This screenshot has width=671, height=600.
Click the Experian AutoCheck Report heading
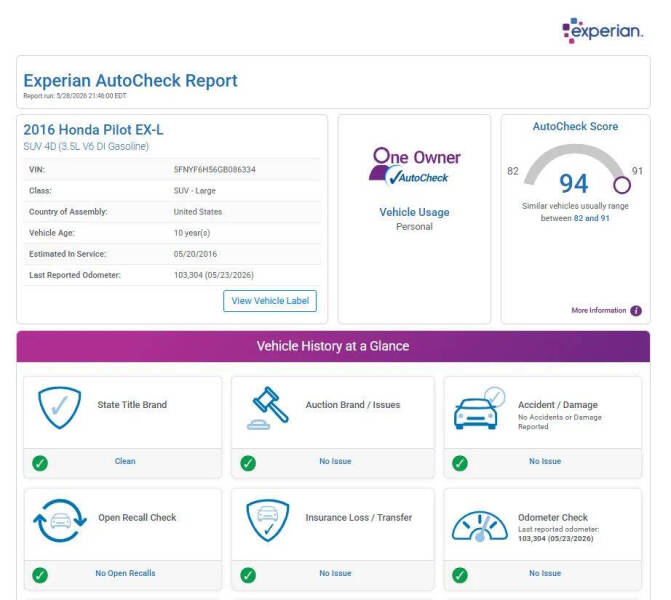(x=130, y=80)
